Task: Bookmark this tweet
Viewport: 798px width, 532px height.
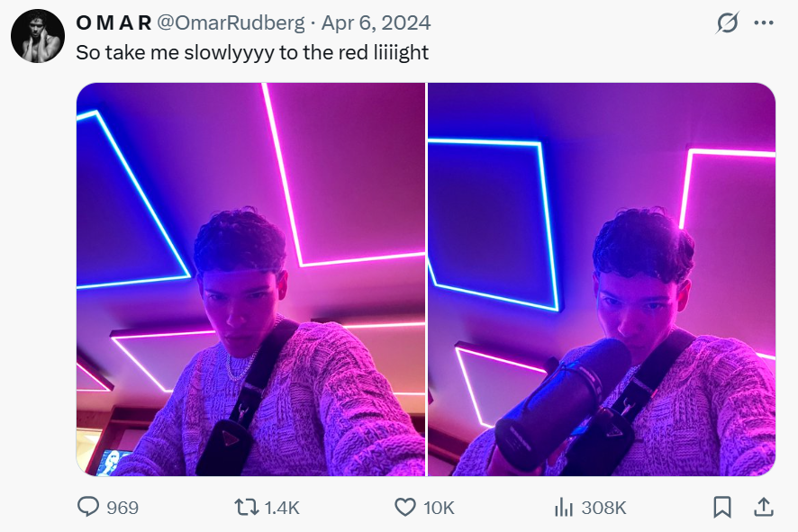Action: click(721, 508)
